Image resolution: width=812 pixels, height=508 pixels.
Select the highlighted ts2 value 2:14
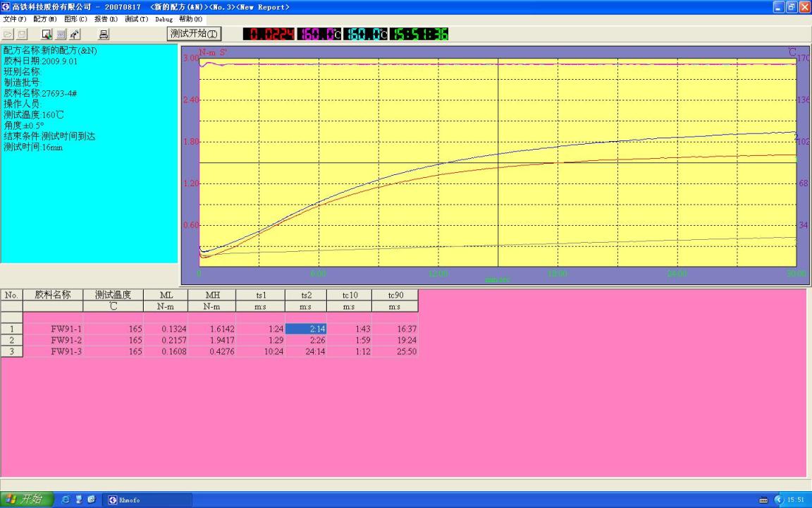coord(306,329)
